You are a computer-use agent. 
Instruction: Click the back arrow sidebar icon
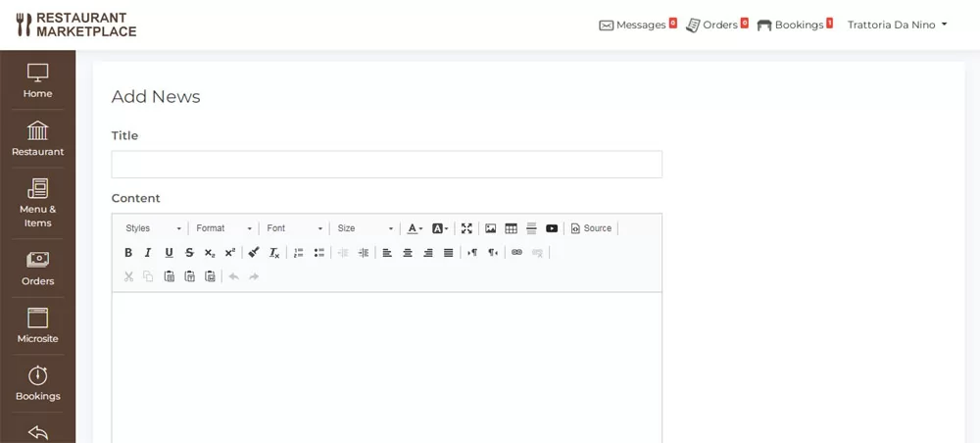tap(37, 432)
